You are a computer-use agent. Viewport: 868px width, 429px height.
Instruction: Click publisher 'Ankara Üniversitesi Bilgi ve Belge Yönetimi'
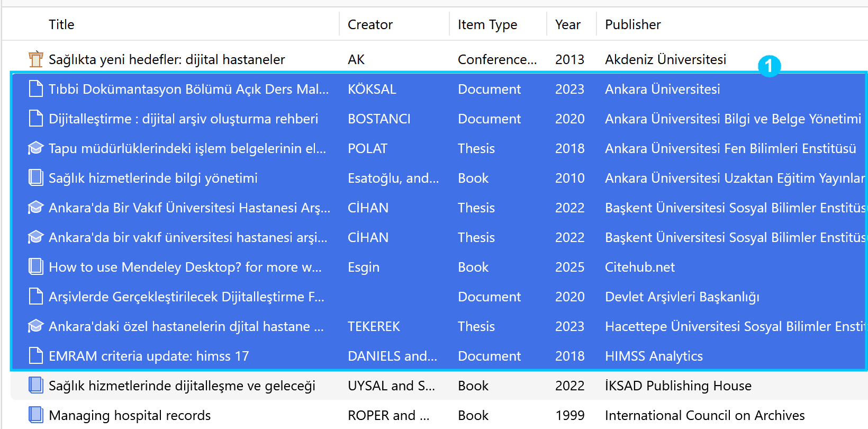[x=733, y=119]
